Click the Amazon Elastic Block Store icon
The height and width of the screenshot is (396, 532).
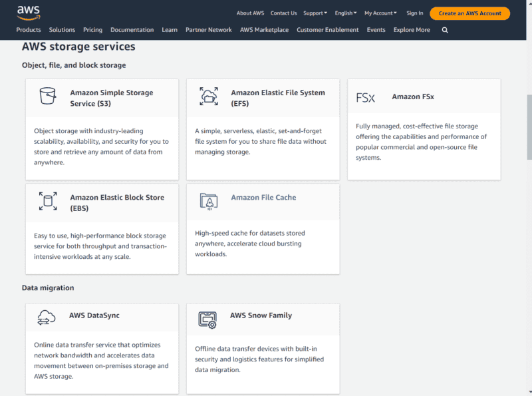[x=47, y=202]
